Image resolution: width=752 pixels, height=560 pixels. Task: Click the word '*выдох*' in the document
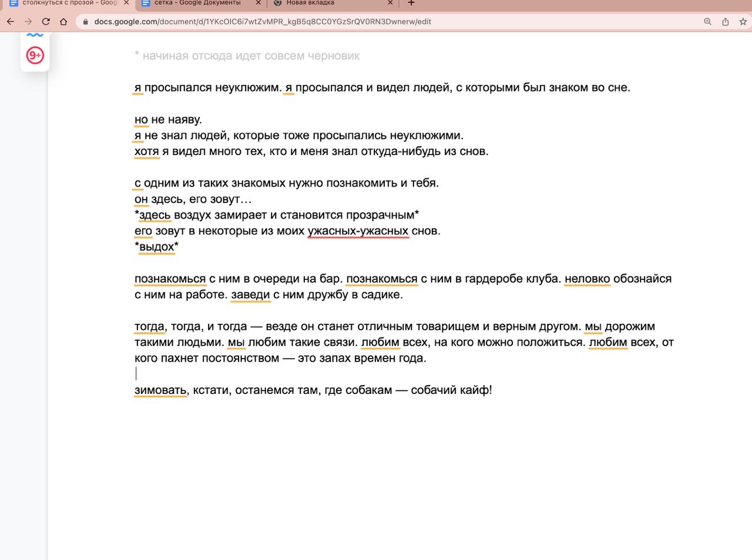tap(157, 247)
